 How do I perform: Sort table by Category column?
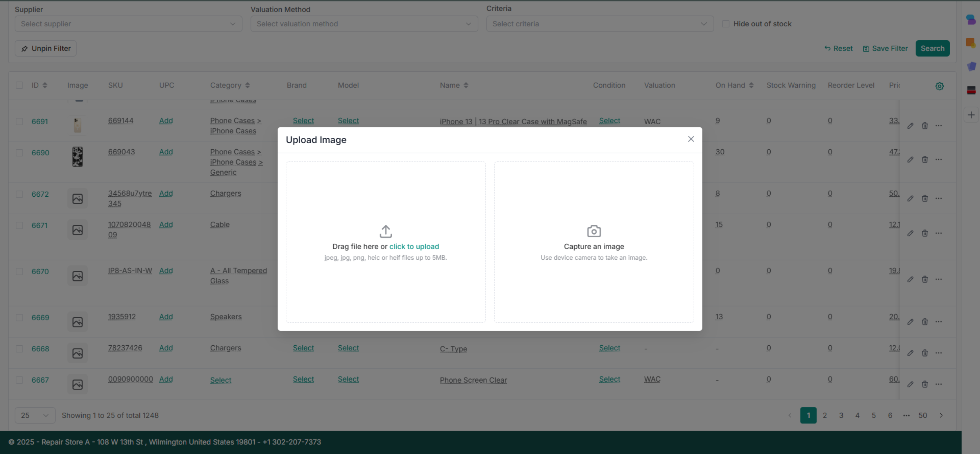(247, 86)
